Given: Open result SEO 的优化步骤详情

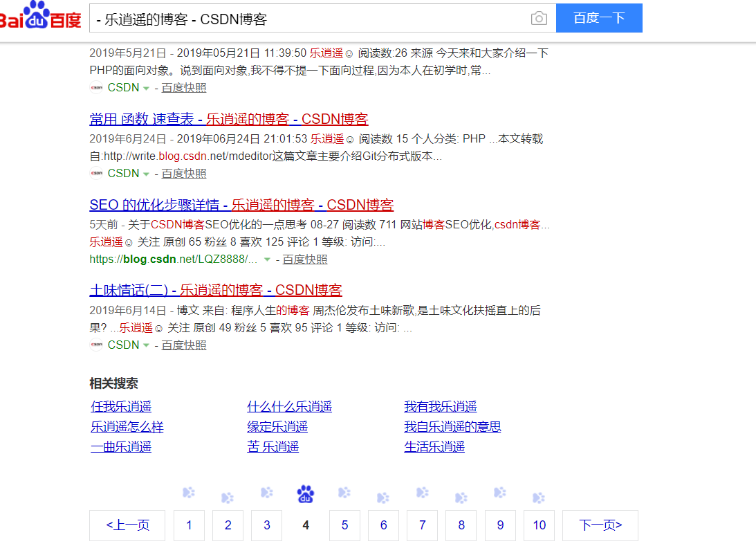Looking at the screenshot, I should (241, 204).
